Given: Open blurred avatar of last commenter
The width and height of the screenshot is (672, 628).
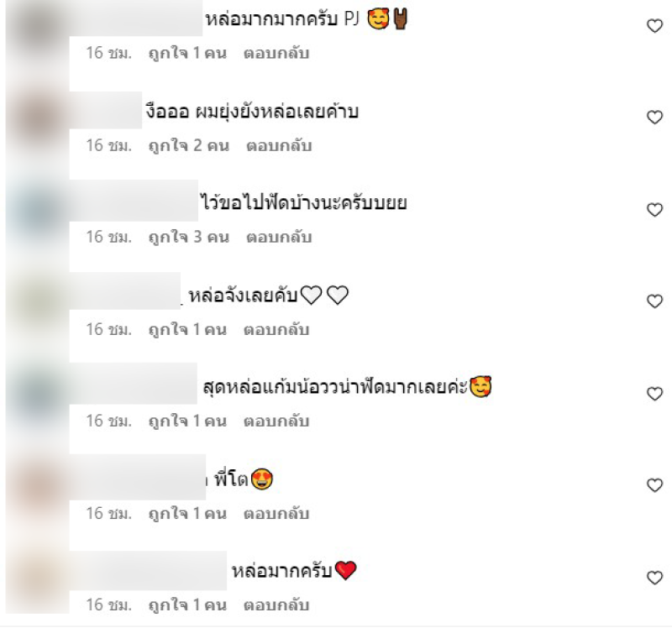Looking at the screenshot, I should point(38,578).
